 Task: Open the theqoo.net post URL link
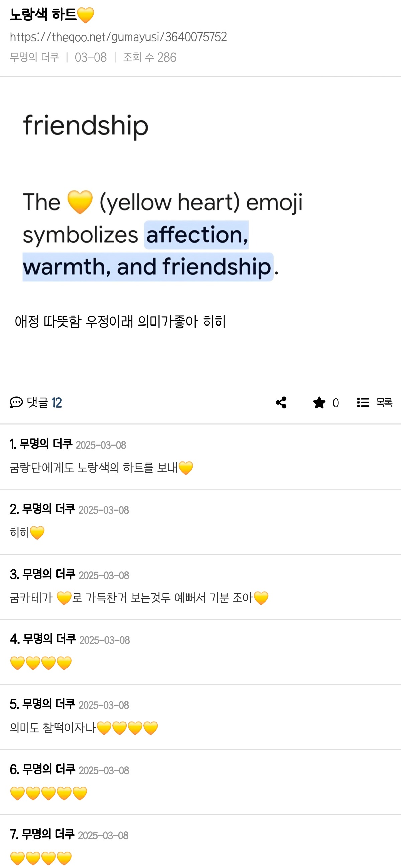coord(118,37)
